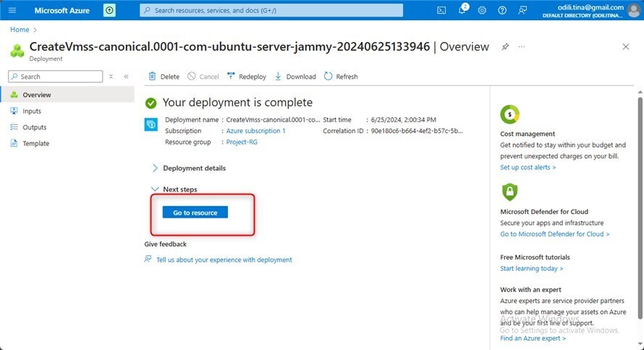Viewport: 644px width, 350px height.
Task: Close the deployment overview blade
Action: pyautogui.click(x=625, y=47)
